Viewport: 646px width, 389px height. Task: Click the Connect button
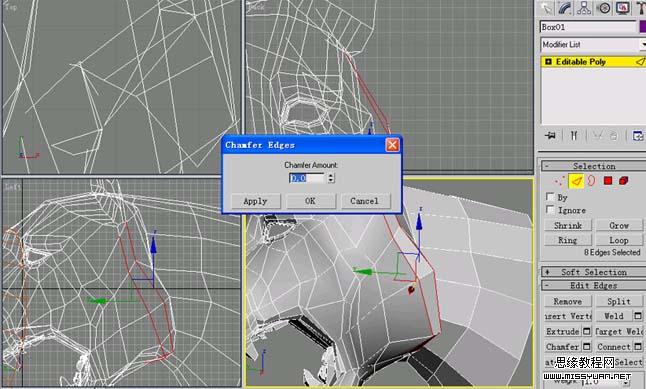[614, 347]
